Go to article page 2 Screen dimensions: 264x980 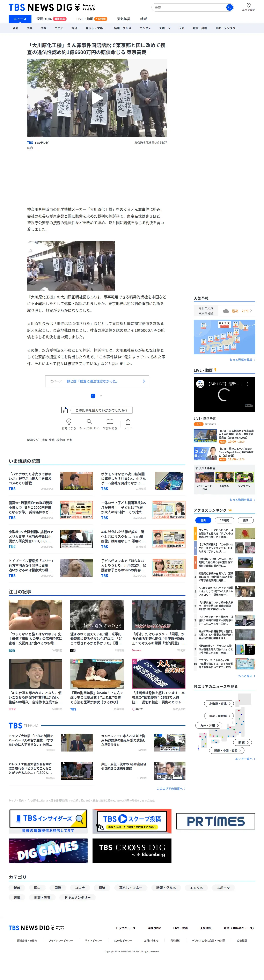click(x=101, y=396)
